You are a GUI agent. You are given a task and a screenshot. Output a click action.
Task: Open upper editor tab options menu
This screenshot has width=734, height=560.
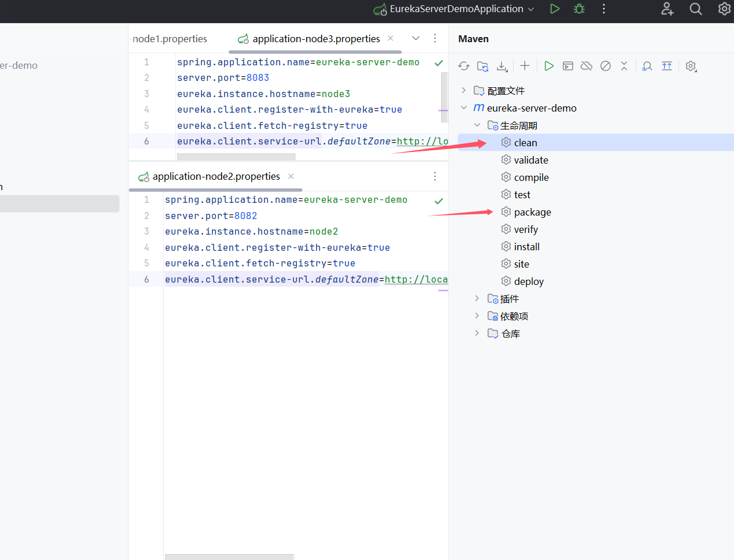click(435, 38)
